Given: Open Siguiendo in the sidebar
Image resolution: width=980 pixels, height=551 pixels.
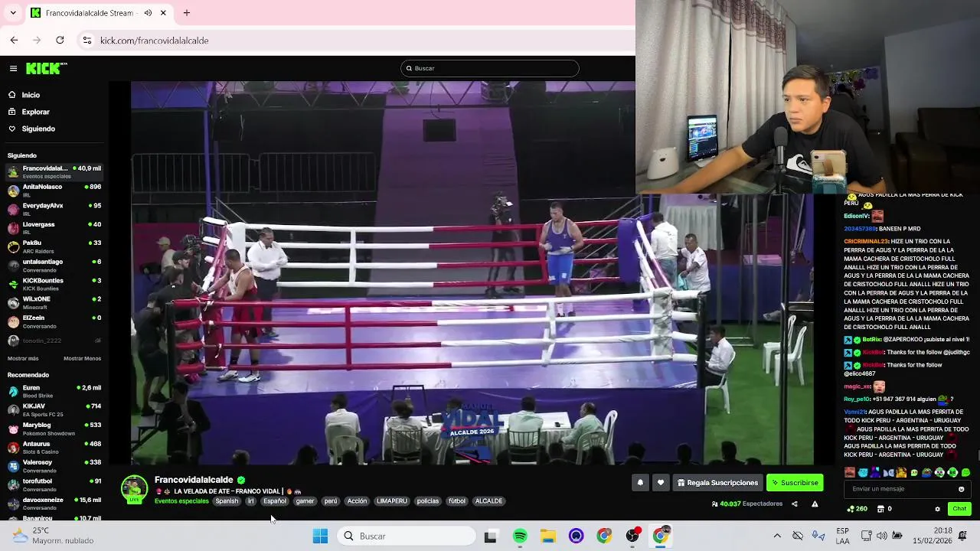Looking at the screenshot, I should click(x=38, y=129).
